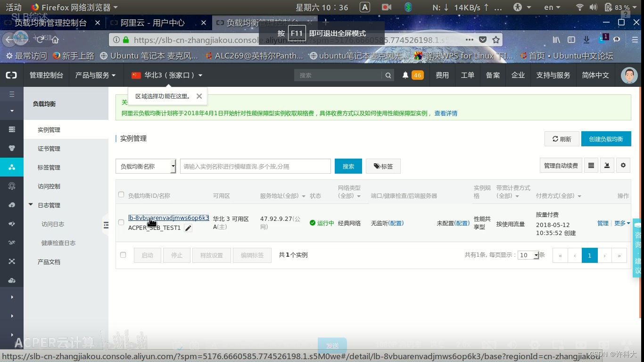The image size is (644, 362).
Task: Click the hamburger icon atop console left rail
Action: click(x=12, y=94)
